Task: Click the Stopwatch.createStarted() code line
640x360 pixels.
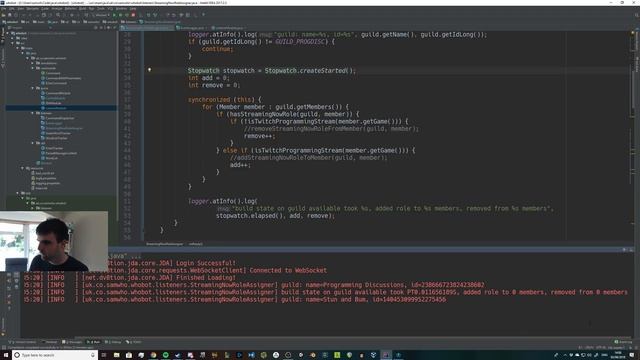Action: (x=271, y=71)
